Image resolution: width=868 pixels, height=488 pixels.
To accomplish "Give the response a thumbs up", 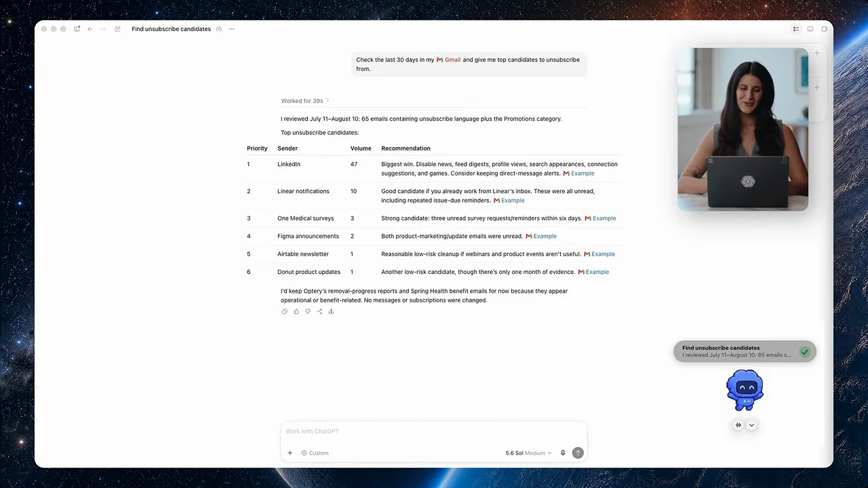I will coord(296,312).
